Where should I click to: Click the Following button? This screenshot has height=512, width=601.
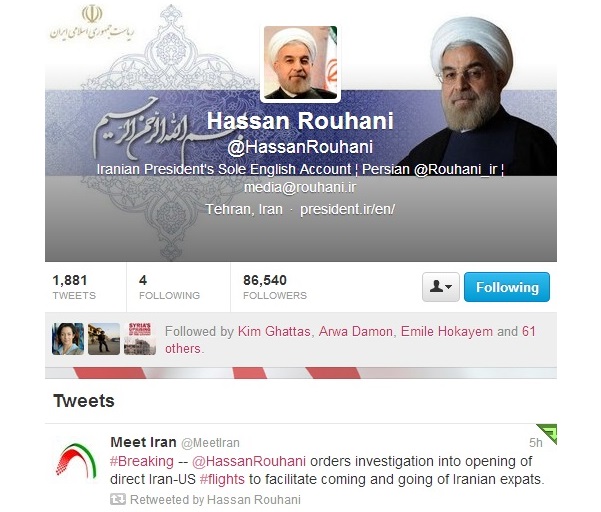507,287
